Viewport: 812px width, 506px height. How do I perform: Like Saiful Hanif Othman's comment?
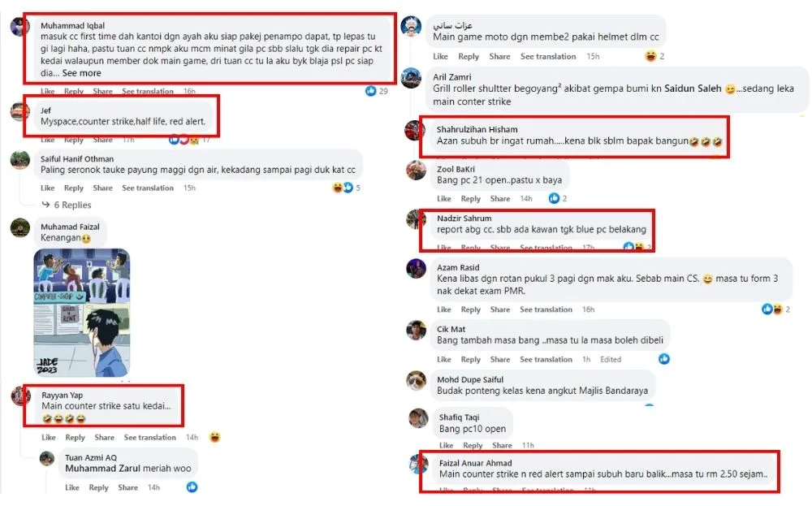48,188
